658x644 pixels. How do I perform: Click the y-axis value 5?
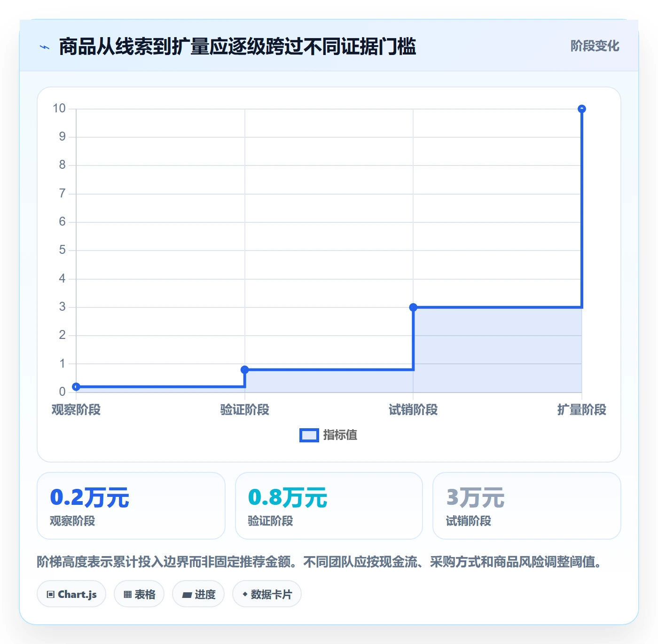point(62,250)
